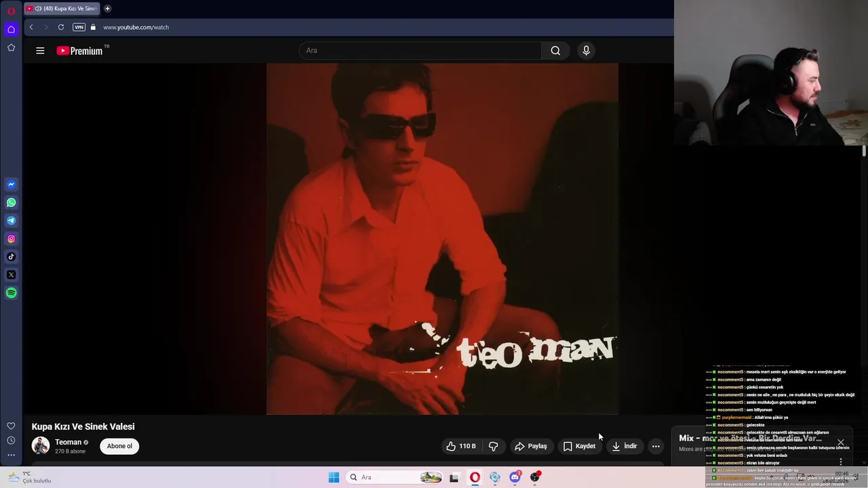The height and width of the screenshot is (488, 868).
Task: Open the weather widget on taskbar
Action: (x=30, y=477)
